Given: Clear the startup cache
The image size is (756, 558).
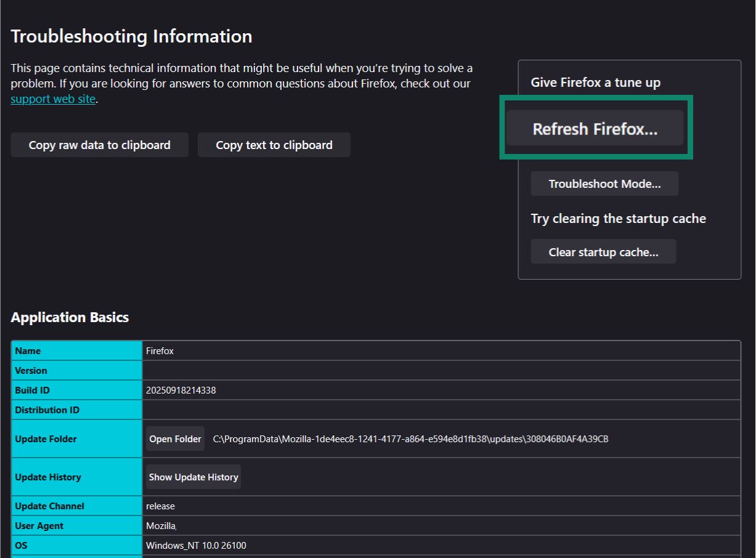Looking at the screenshot, I should pyautogui.click(x=603, y=251).
